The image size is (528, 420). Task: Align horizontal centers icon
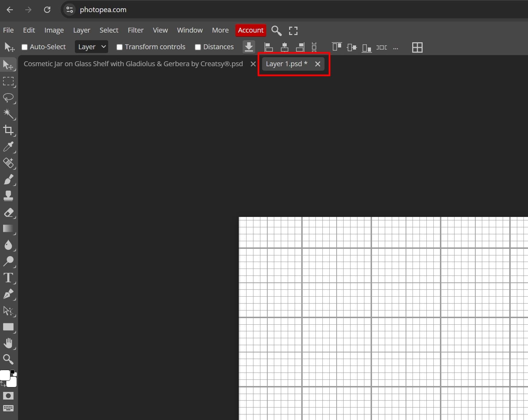[284, 47]
